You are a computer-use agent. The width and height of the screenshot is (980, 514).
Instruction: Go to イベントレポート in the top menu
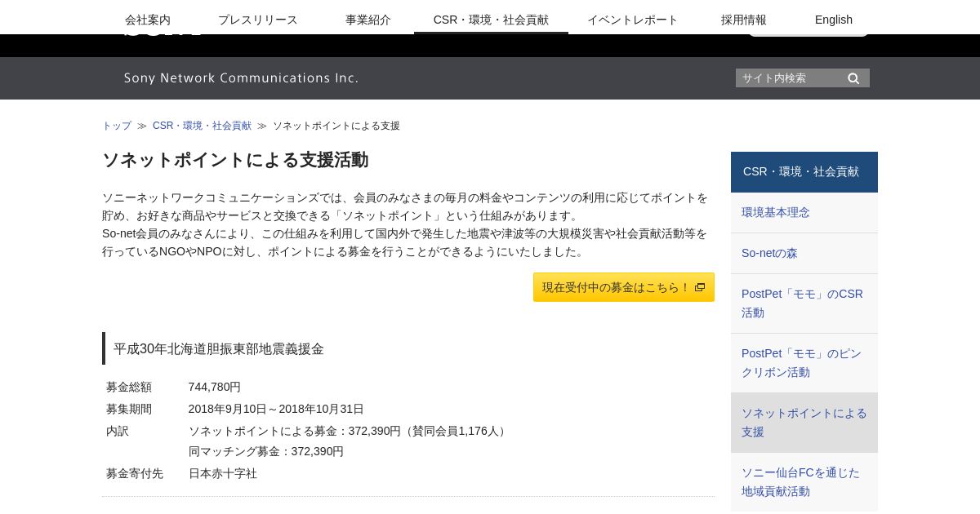coord(633,20)
